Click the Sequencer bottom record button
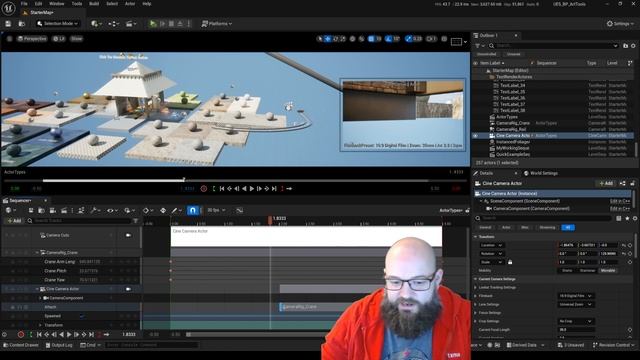This screenshot has width=640, height=360. (21, 335)
